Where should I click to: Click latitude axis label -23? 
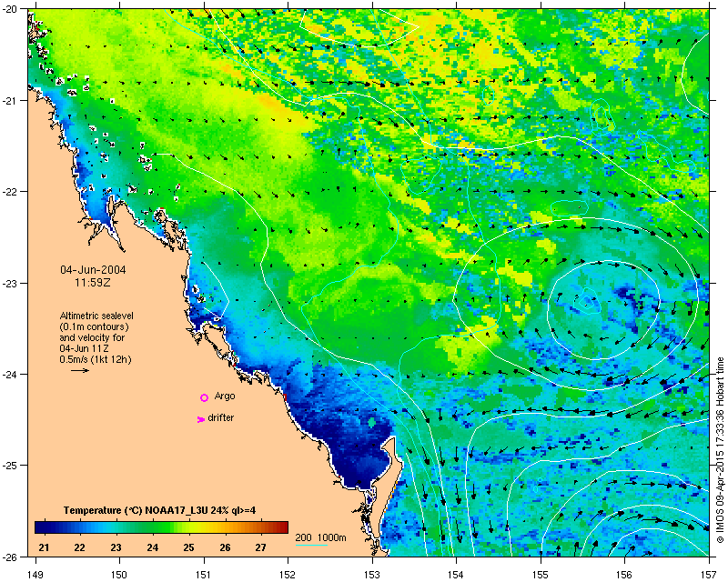(x=9, y=283)
